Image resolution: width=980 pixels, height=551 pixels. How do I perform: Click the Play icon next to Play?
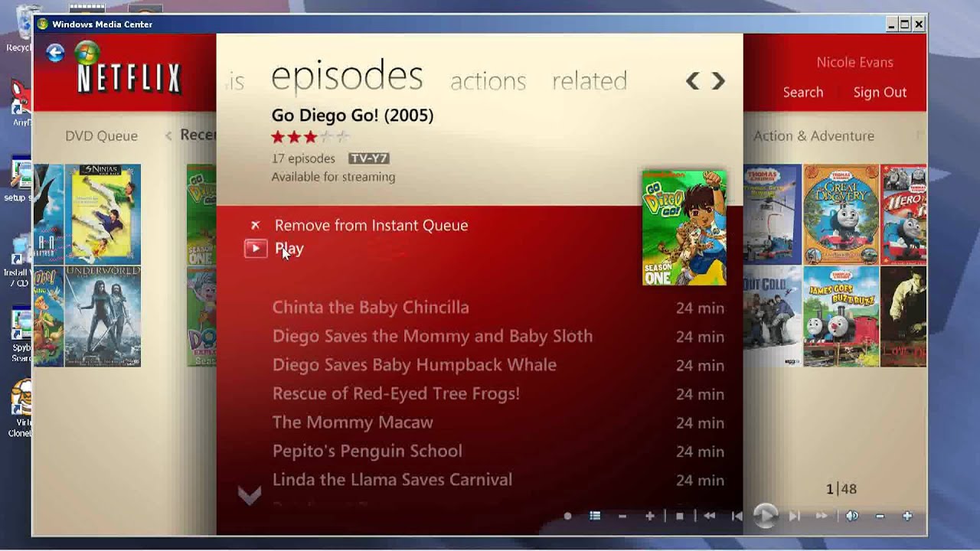(x=256, y=248)
